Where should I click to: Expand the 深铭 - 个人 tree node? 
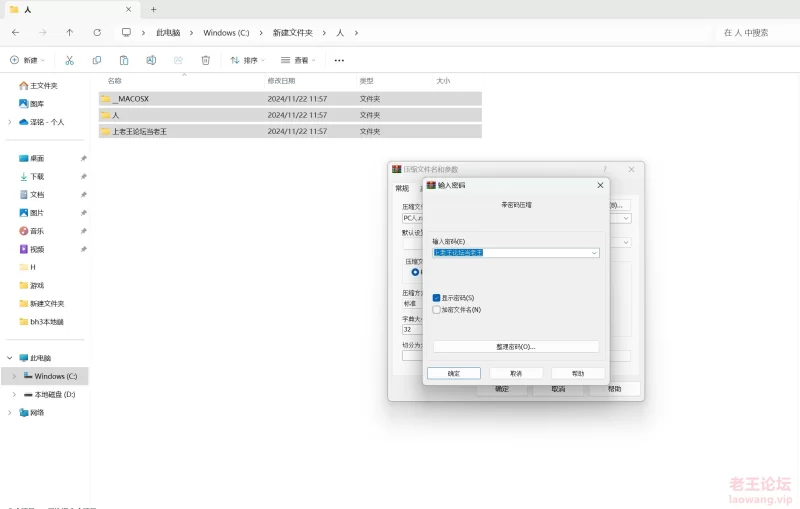[x=10, y=122]
